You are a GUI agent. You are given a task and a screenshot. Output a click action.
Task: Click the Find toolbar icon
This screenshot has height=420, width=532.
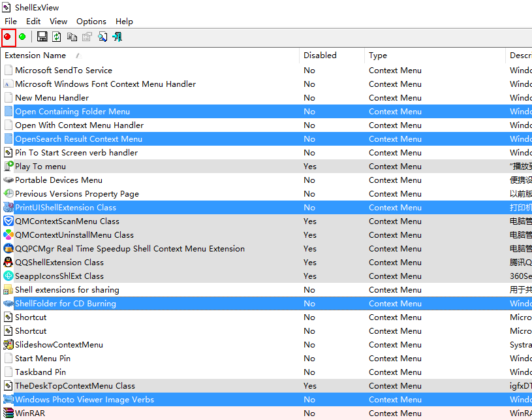click(102, 37)
